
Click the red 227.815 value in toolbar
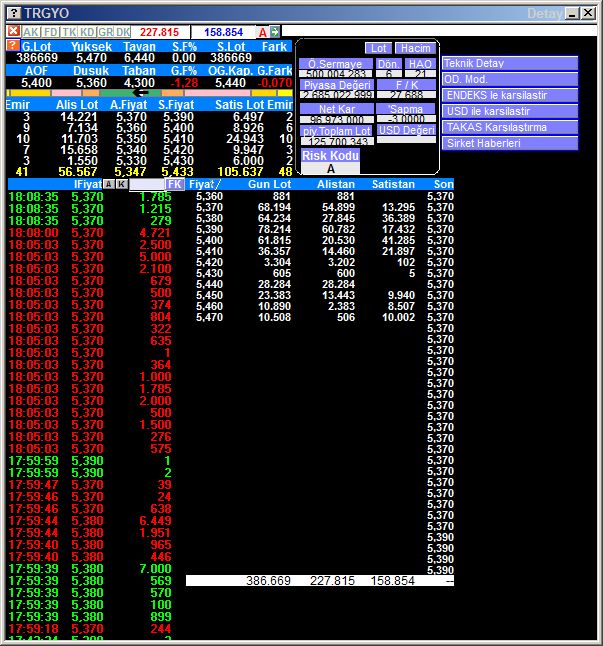[x=159, y=32]
